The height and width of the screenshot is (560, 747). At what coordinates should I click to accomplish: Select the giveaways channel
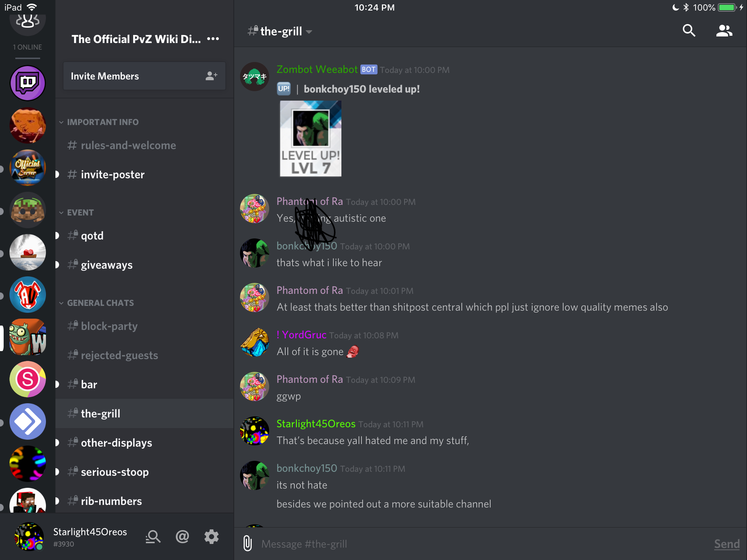[107, 265]
